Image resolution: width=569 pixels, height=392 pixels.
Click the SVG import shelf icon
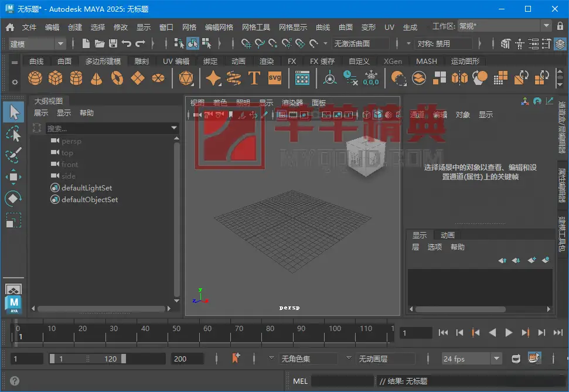(275, 78)
